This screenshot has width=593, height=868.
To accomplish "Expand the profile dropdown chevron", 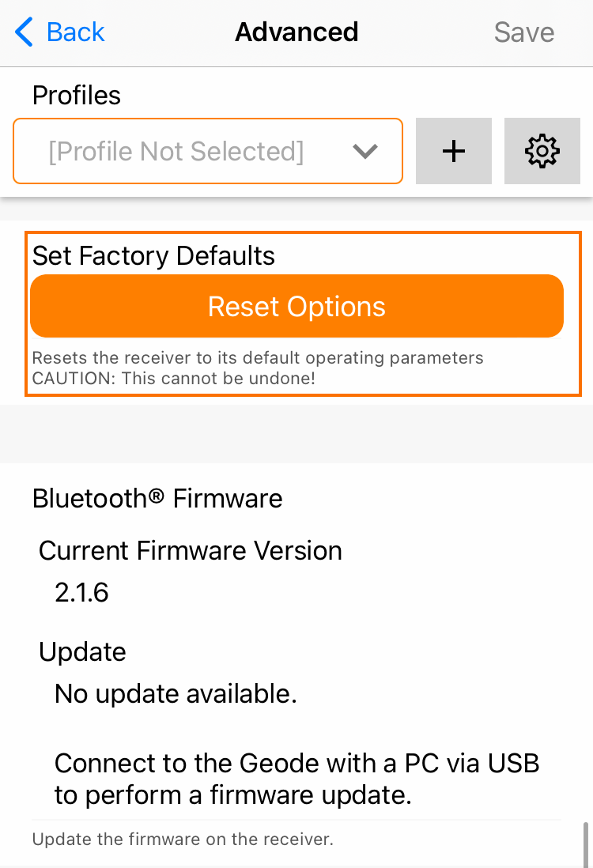I will coord(364,151).
